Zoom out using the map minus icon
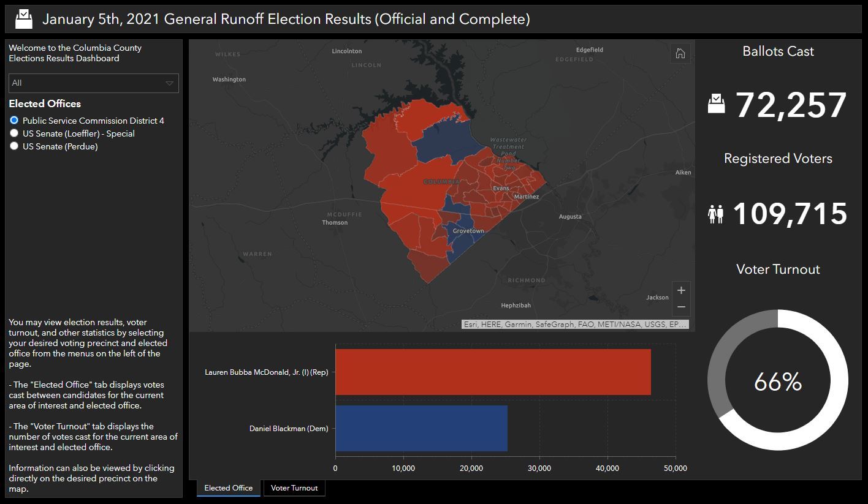The width and height of the screenshot is (868, 504). click(680, 306)
